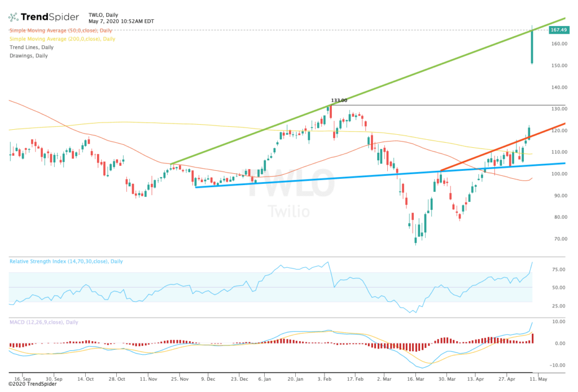Click the 150.00 price axis label
The height and width of the screenshot is (392, 578).
559,65
